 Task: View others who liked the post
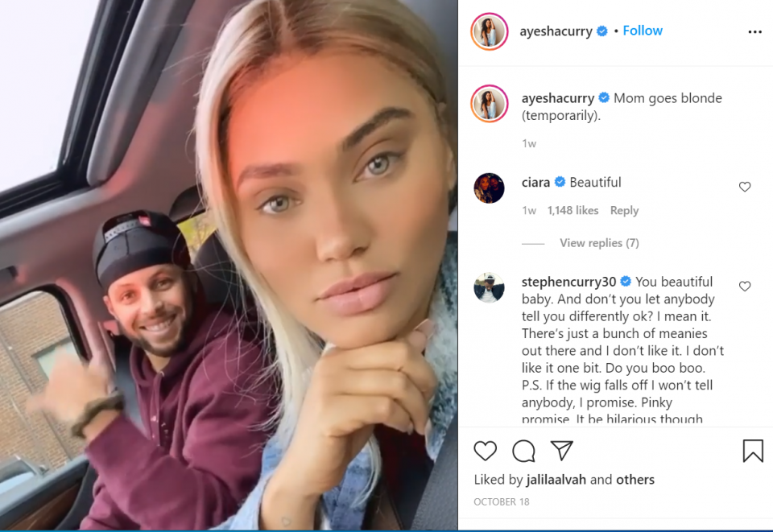[638, 480]
